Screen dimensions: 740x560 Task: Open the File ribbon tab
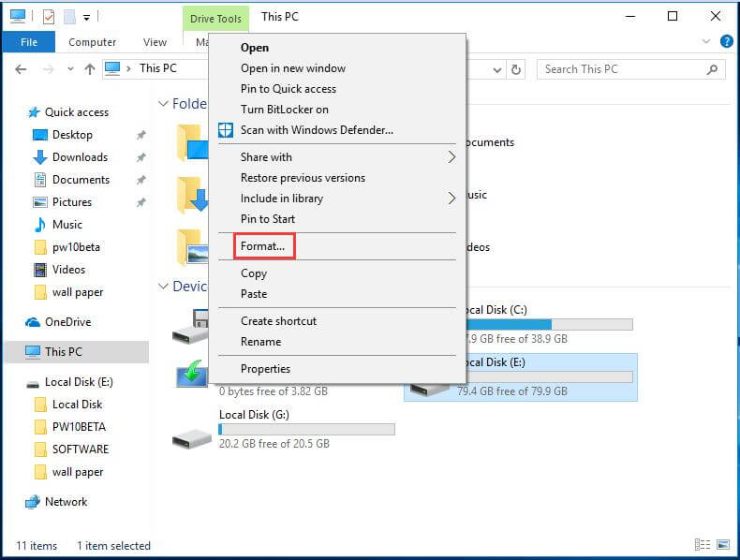pyautogui.click(x=29, y=42)
